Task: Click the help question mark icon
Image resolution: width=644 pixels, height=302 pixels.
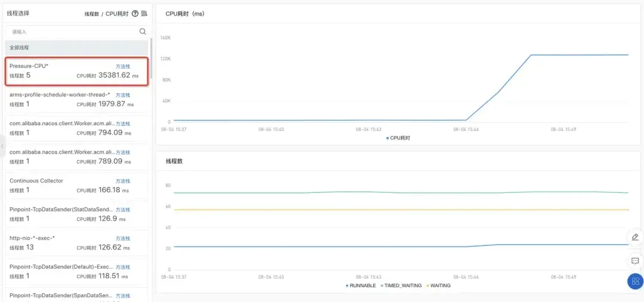Action: (x=135, y=13)
